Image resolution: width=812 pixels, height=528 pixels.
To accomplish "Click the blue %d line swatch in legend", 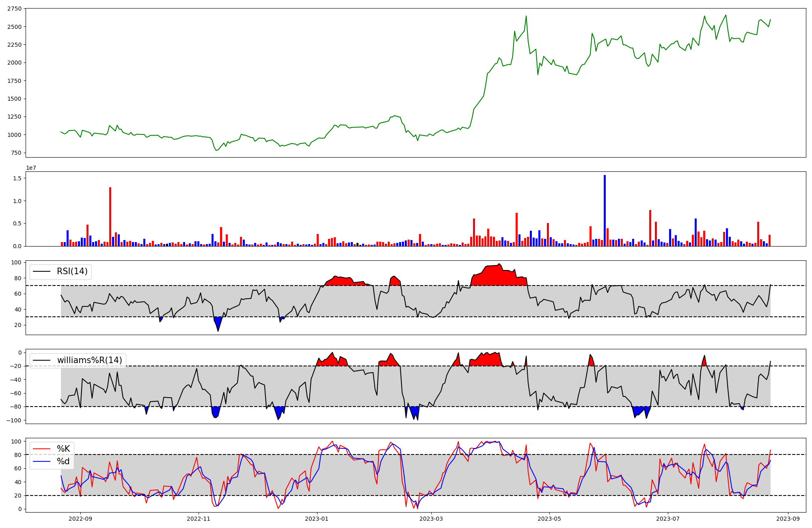I will point(41,461).
